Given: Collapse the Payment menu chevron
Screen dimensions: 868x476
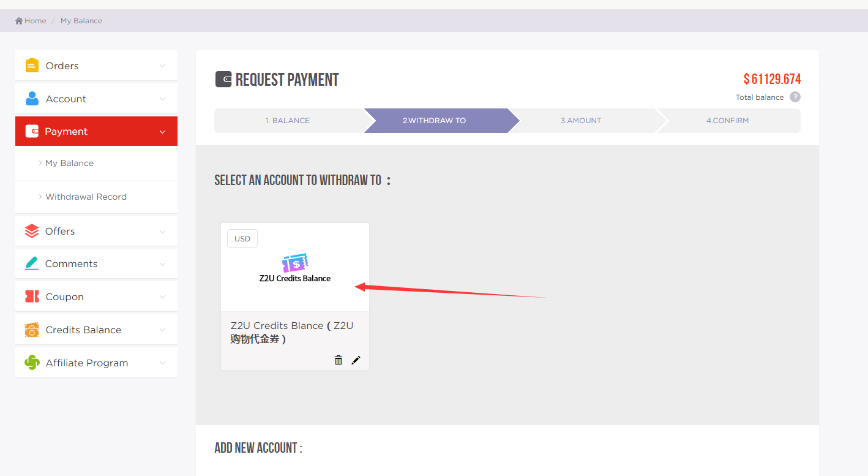Looking at the screenshot, I should pyautogui.click(x=162, y=132).
